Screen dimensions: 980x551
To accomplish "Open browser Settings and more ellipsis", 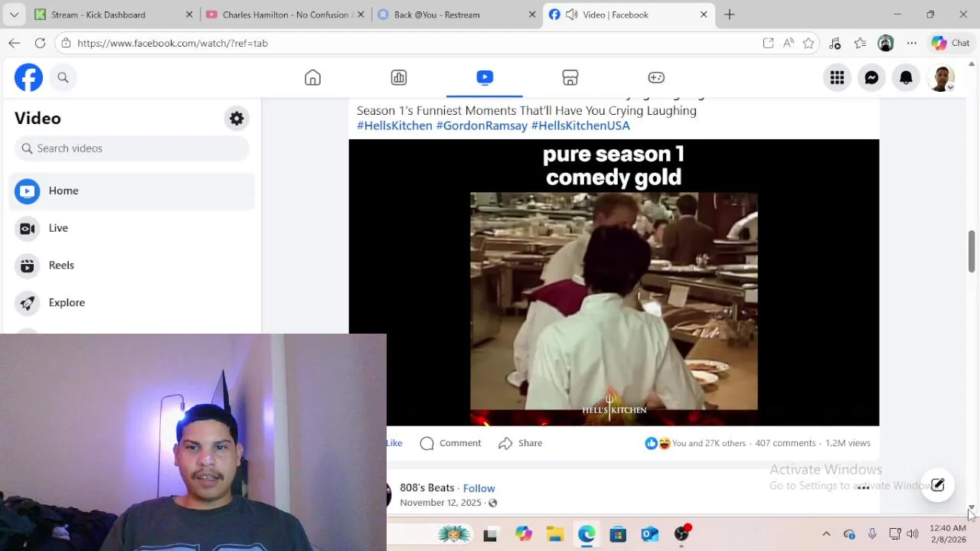I will 911,43.
